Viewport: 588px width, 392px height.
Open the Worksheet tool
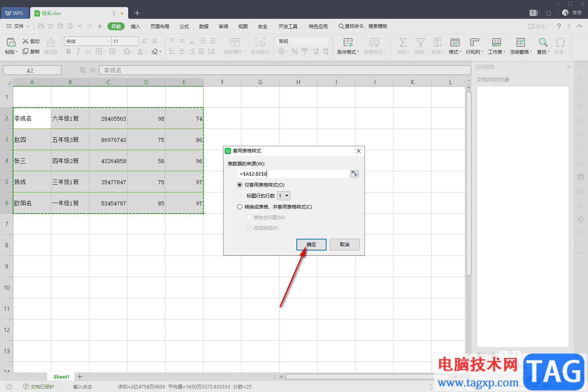[497, 46]
